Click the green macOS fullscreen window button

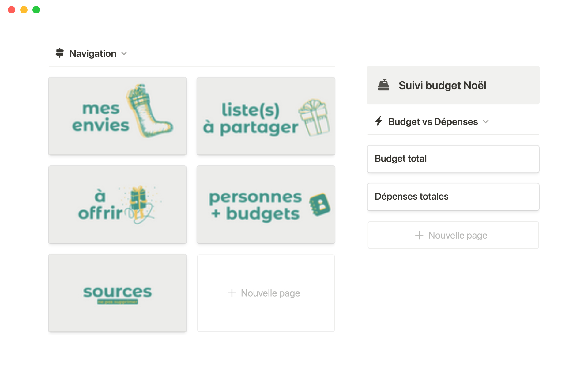(x=36, y=10)
